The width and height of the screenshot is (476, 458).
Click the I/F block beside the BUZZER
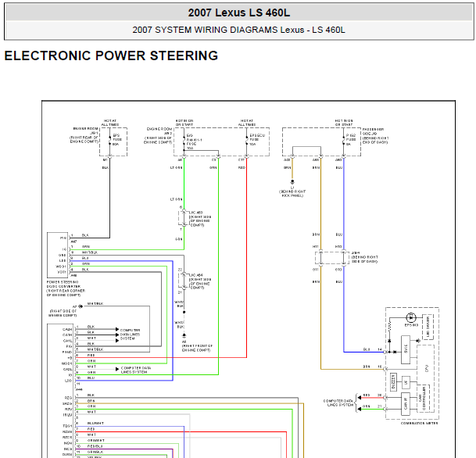pos(406,382)
